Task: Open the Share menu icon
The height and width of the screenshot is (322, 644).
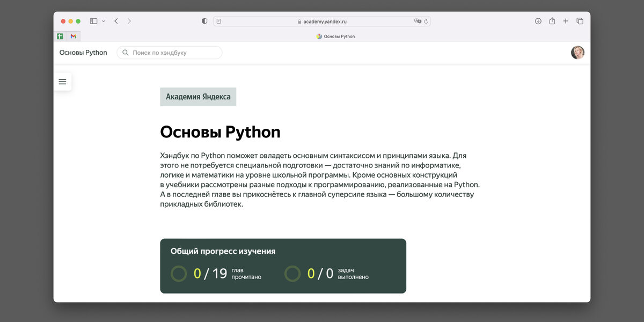Action: [x=552, y=21]
